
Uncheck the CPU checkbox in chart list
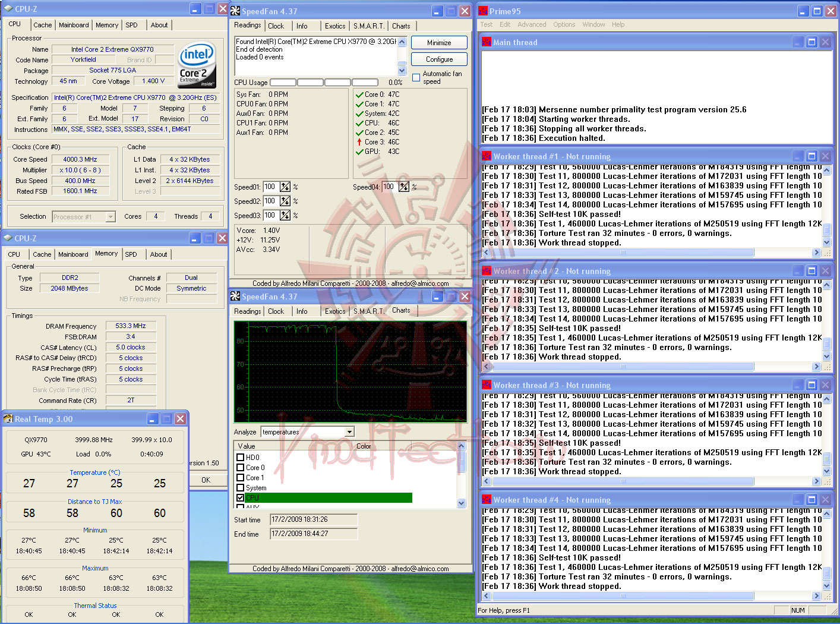tap(241, 497)
